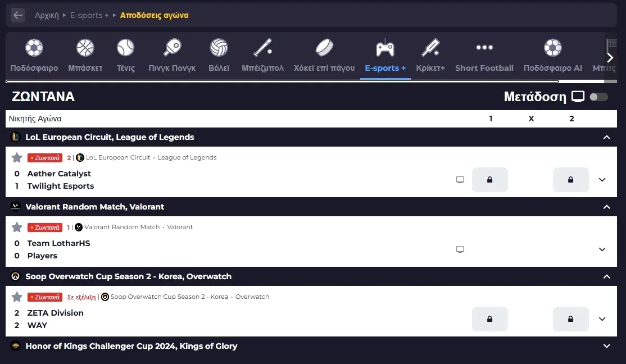This screenshot has height=364, width=626.
Task: Select the Χόκεϊ επί πάγου puck icon
Action: 324,48
